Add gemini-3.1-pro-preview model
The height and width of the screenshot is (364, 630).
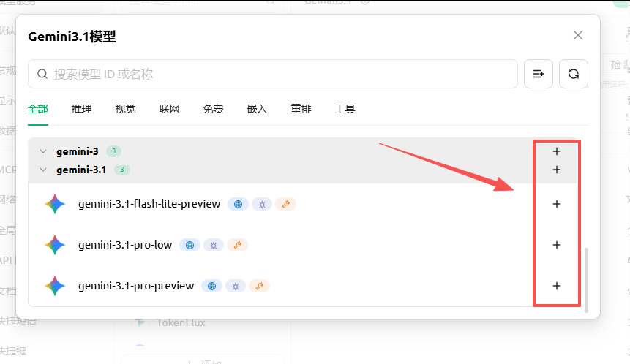click(x=557, y=286)
